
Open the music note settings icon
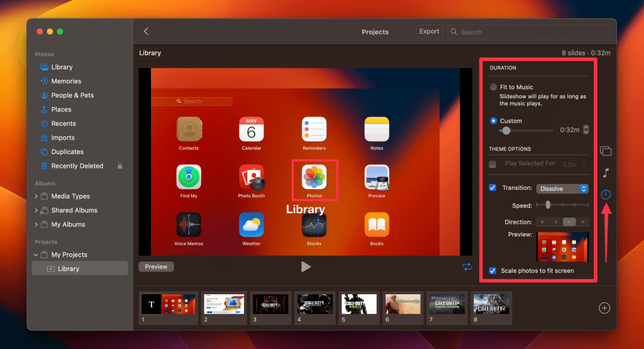point(606,173)
